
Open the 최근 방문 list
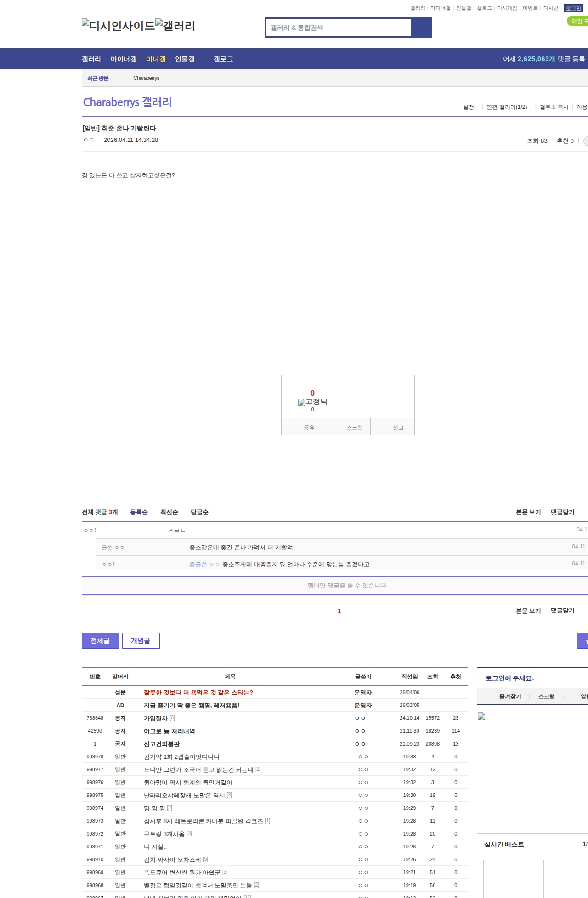(x=98, y=78)
